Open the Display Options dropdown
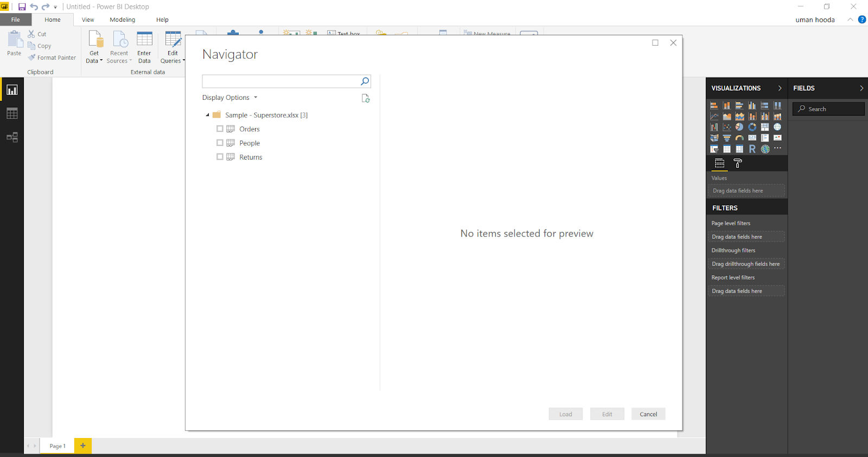Image resolution: width=868 pixels, height=457 pixels. pos(230,98)
